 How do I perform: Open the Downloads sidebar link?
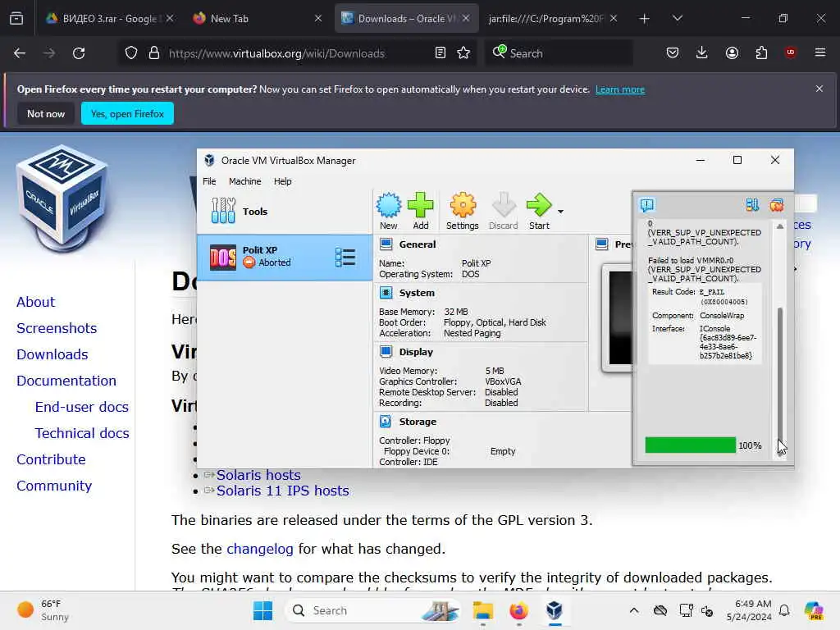point(52,354)
